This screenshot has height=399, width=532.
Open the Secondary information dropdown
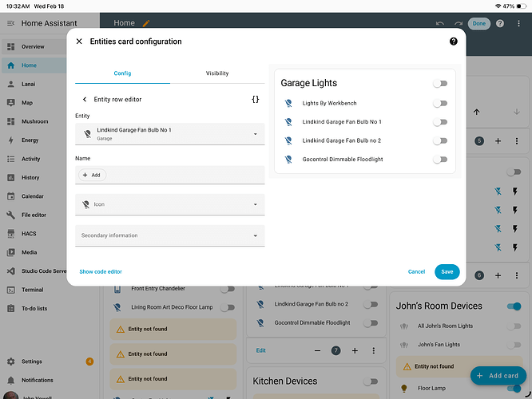169,235
